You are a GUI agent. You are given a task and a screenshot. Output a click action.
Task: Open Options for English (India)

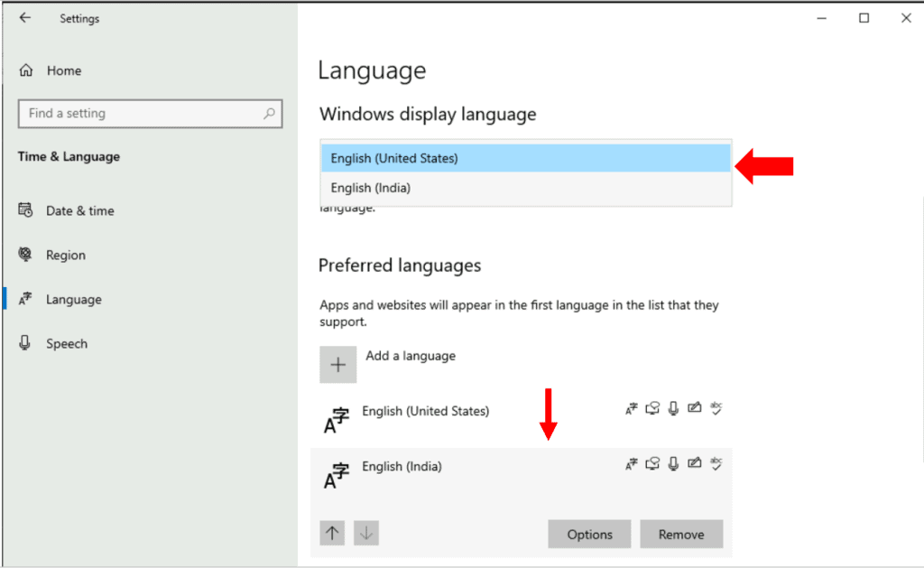click(589, 535)
